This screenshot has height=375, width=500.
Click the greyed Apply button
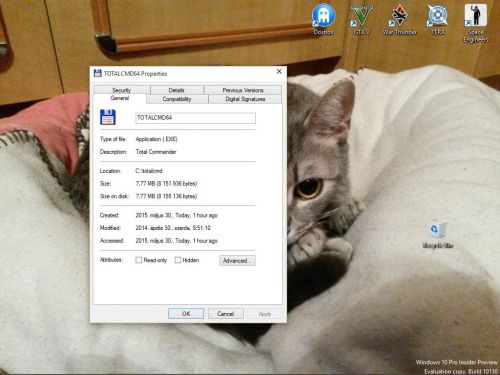[265, 314]
